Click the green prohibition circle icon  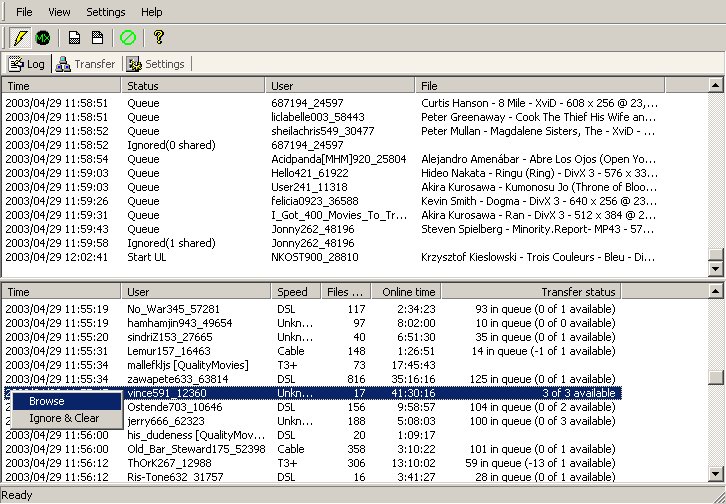(x=128, y=38)
